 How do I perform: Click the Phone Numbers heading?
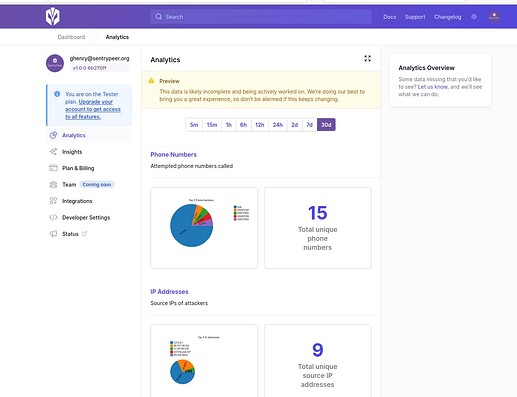[173, 154]
